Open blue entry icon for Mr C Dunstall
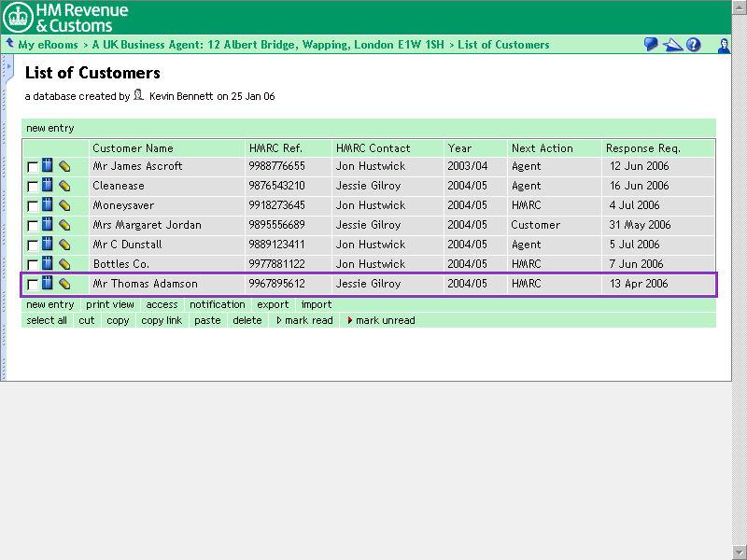Image resolution: width=747 pixels, height=560 pixels. pos(48,245)
